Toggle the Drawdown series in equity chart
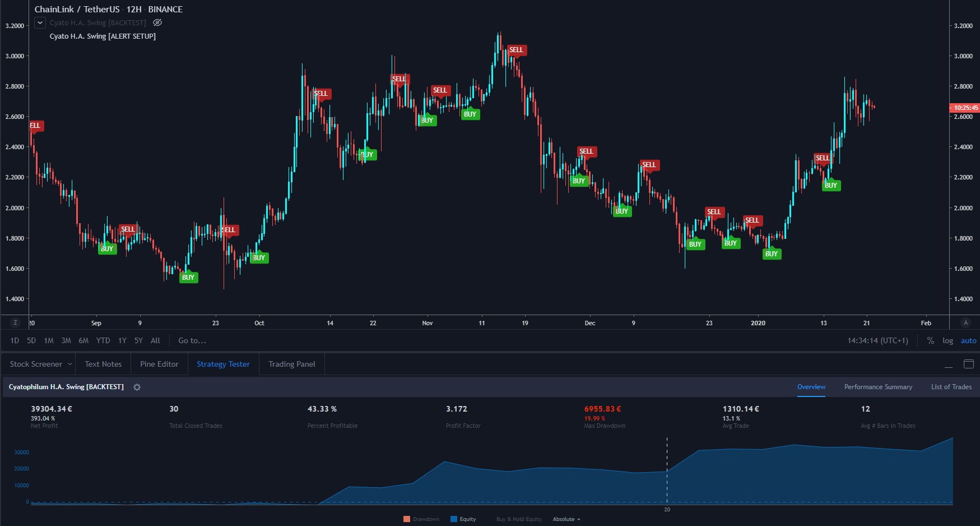980x526 pixels. click(421, 519)
